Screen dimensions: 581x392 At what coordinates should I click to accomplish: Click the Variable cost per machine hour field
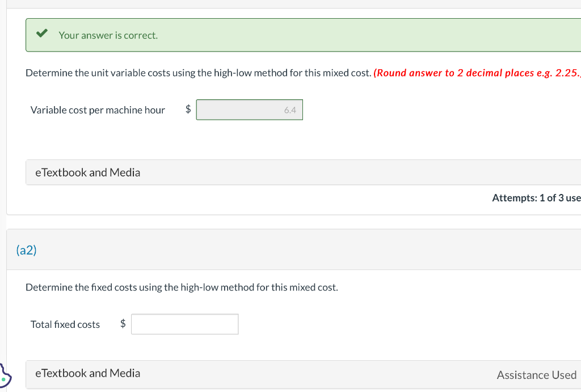[250, 109]
